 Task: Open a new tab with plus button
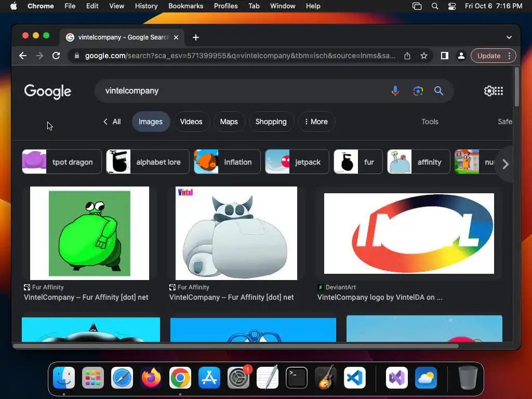click(196, 37)
